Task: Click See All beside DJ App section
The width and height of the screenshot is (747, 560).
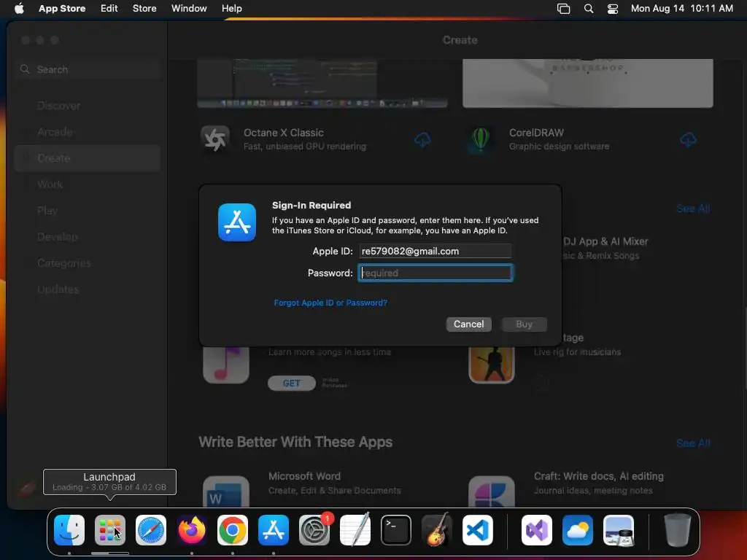Action: coord(693,209)
